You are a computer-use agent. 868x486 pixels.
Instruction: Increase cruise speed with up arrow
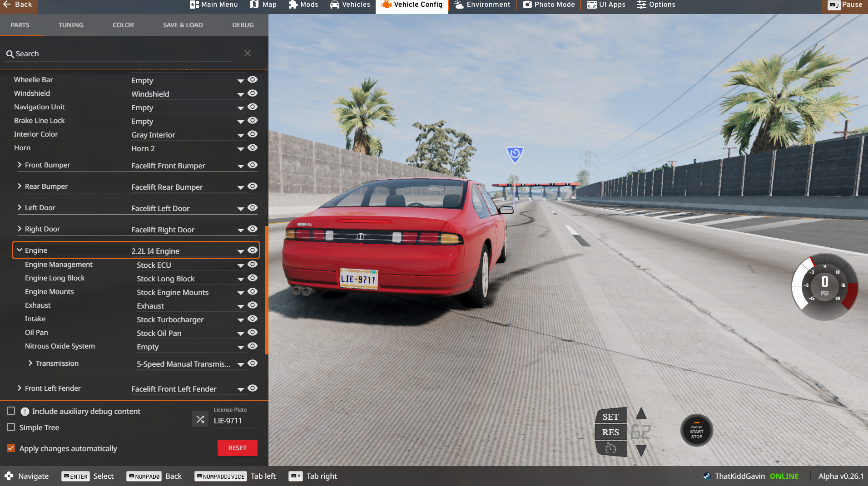pyautogui.click(x=641, y=413)
